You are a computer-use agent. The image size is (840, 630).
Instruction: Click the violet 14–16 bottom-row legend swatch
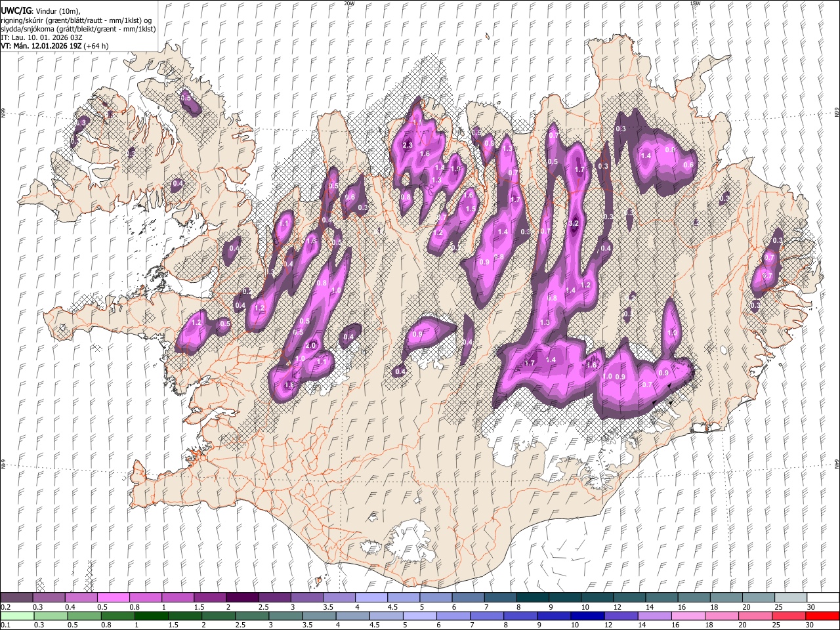654,616
